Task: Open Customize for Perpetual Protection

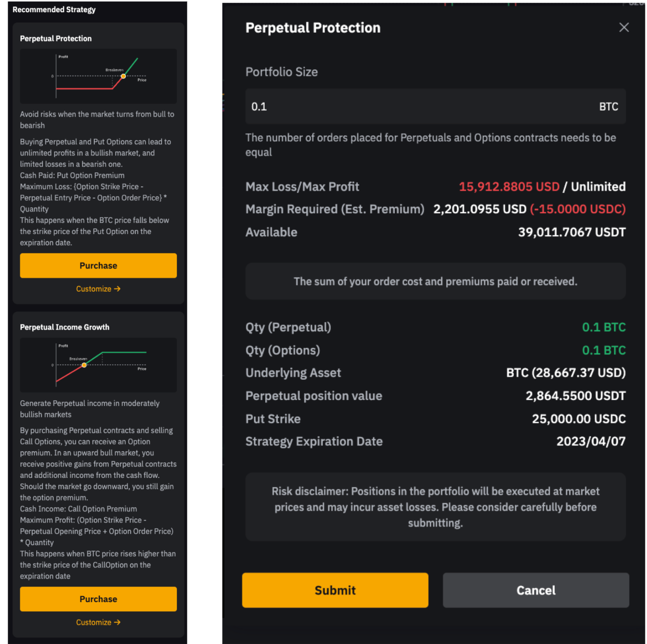Action: tap(94, 289)
